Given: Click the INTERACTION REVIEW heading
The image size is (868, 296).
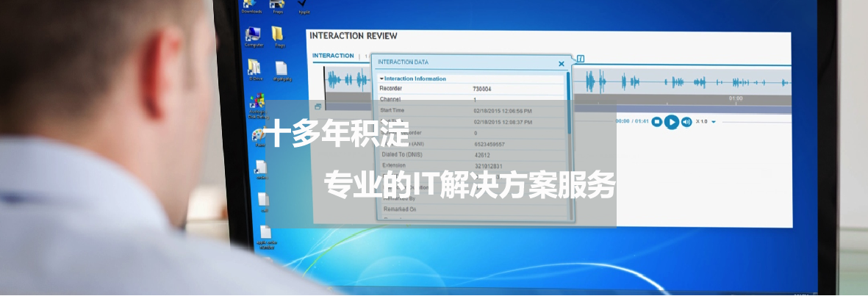Looking at the screenshot, I should 354,36.
